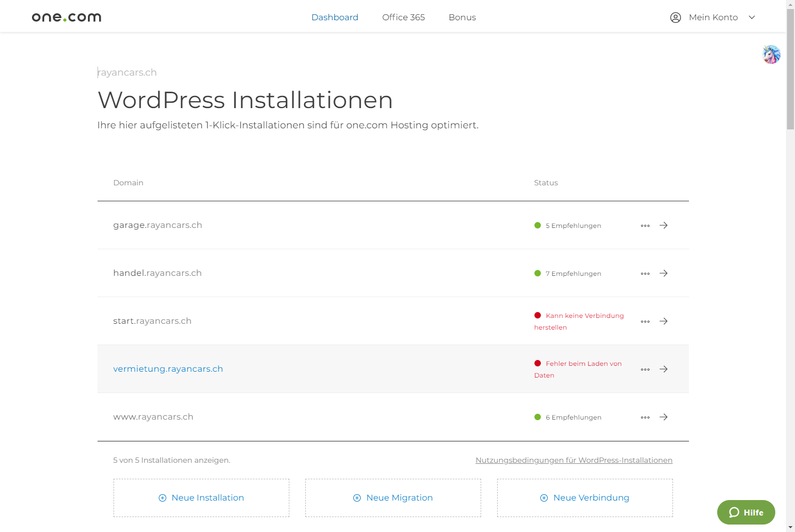795x532 pixels.
Task: Click the arrow for start.rayancars.ch
Action: [663, 321]
